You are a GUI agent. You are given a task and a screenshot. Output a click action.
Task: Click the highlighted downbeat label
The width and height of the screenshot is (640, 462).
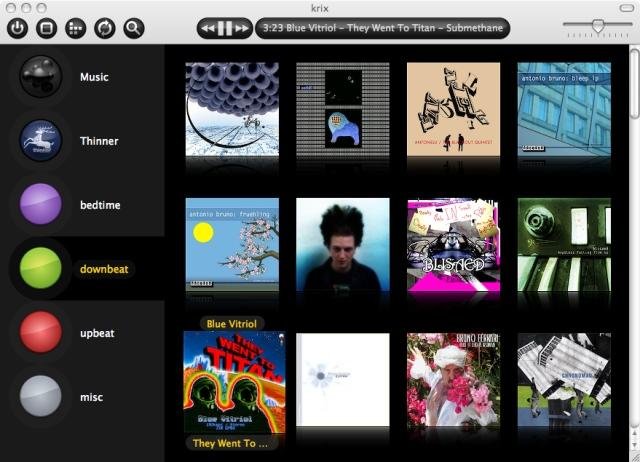pos(104,269)
